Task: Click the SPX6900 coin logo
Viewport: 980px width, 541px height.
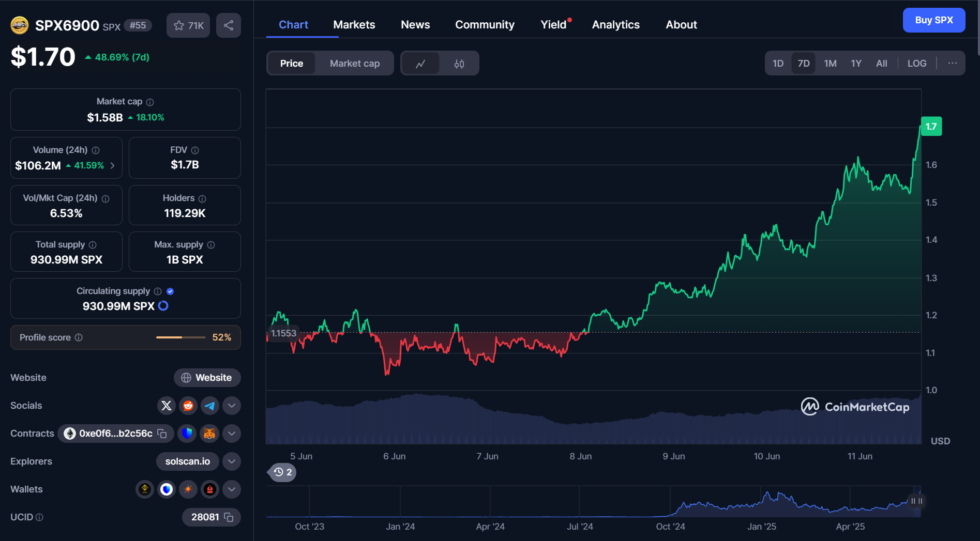Action: click(x=20, y=25)
